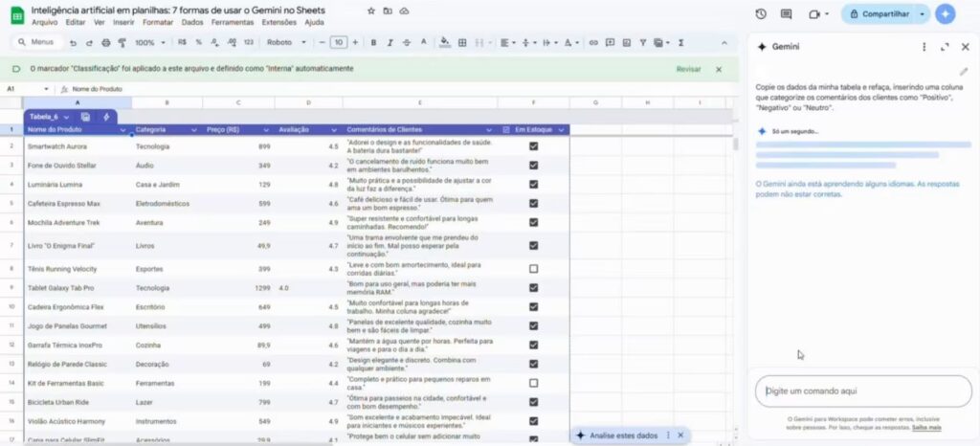Open the zoom 100% dropdown
The width and height of the screenshot is (980, 446).
(150, 42)
